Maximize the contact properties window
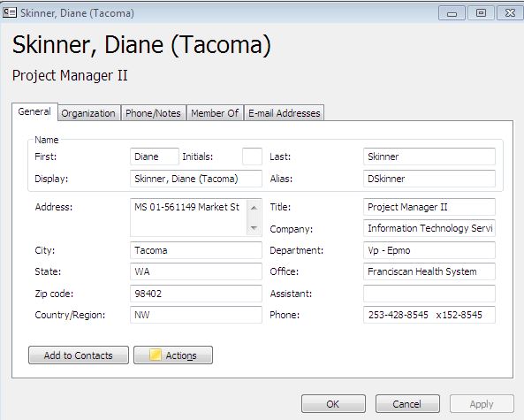 (x=481, y=13)
